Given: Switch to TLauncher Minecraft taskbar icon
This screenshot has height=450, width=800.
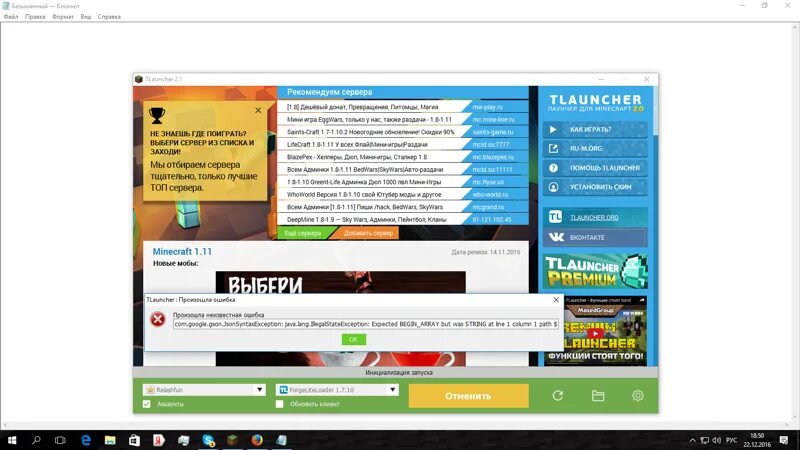Looking at the screenshot, I should pos(233,440).
